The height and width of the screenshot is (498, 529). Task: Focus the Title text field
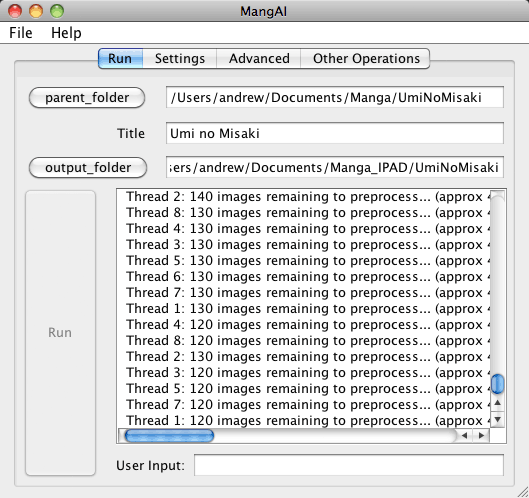click(x=335, y=133)
